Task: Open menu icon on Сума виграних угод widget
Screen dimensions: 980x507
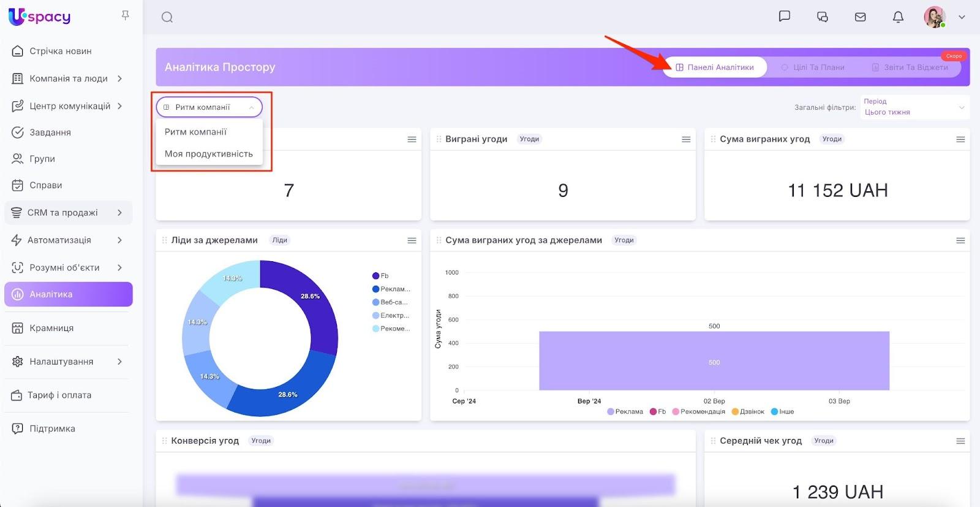Action: pyautogui.click(x=960, y=140)
